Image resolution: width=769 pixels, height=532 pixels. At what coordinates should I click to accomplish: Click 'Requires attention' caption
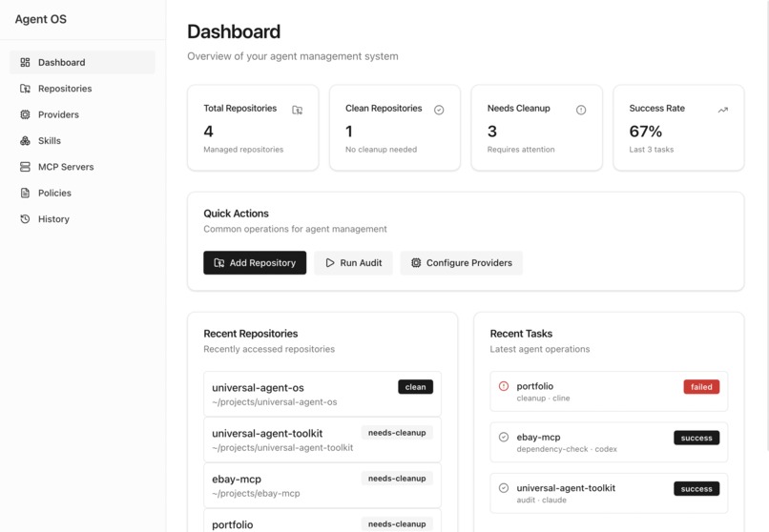click(x=521, y=150)
